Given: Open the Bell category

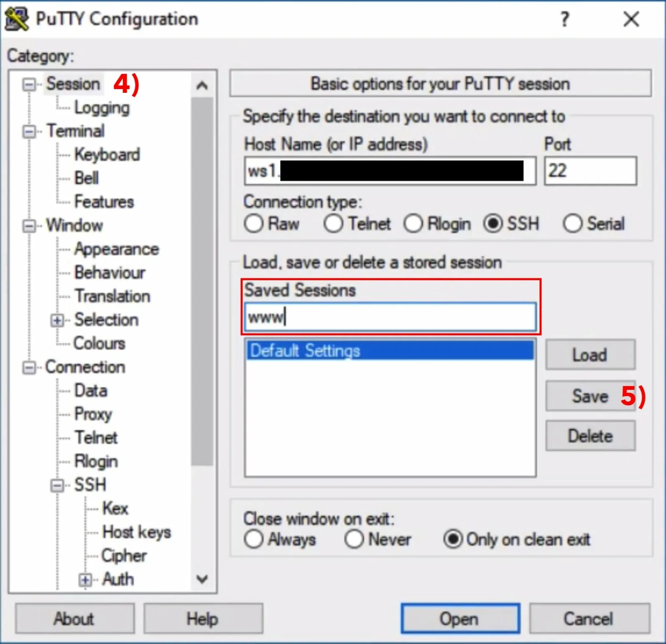Looking at the screenshot, I should point(87,178).
